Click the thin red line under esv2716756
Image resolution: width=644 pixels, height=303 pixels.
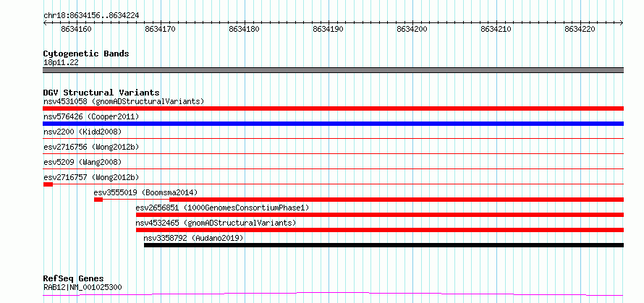coord(333,154)
